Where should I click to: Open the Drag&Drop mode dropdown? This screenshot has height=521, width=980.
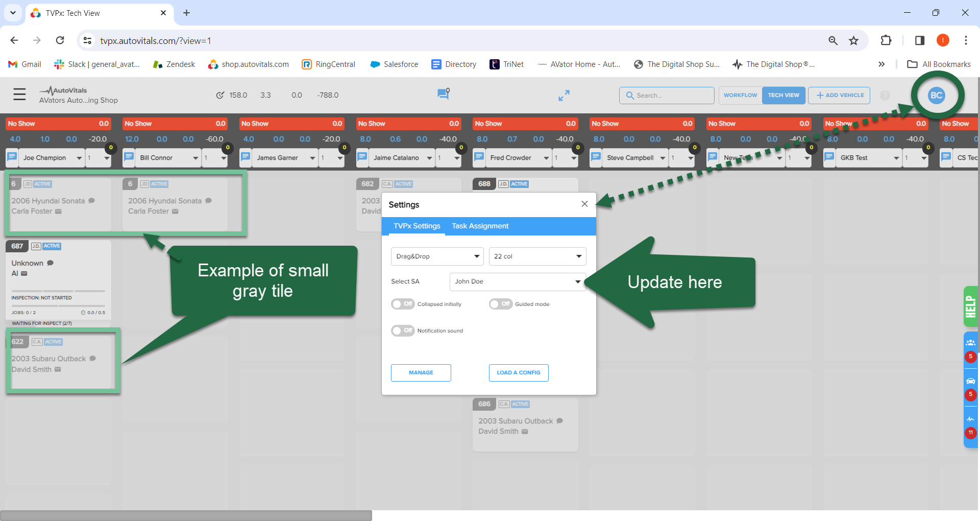tap(437, 256)
